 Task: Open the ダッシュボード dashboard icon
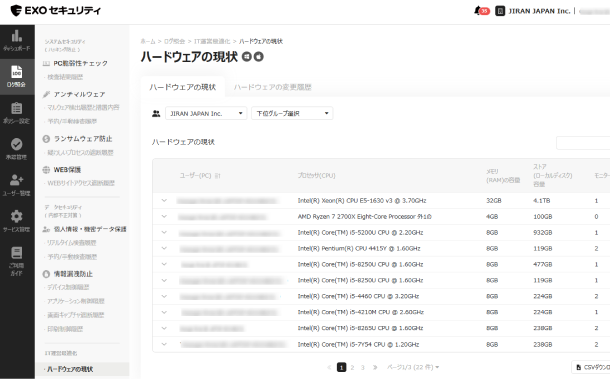point(17,36)
